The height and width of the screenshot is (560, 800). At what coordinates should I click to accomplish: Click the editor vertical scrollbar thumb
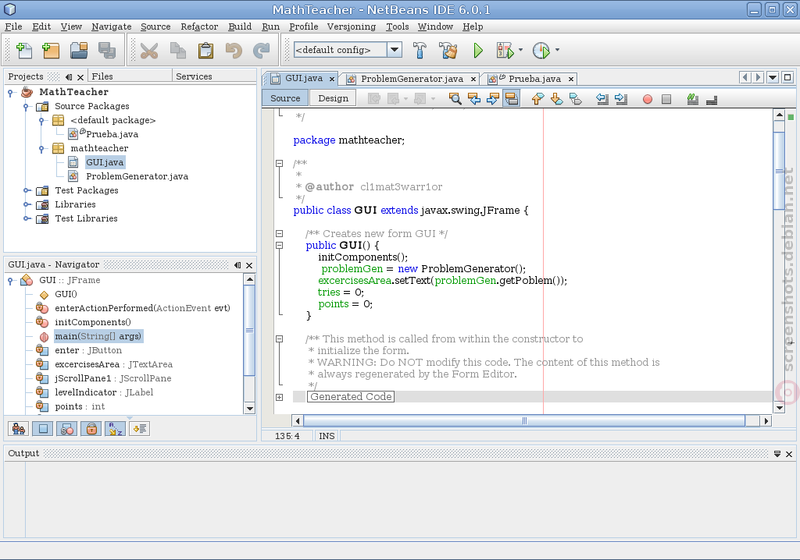click(x=779, y=171)
